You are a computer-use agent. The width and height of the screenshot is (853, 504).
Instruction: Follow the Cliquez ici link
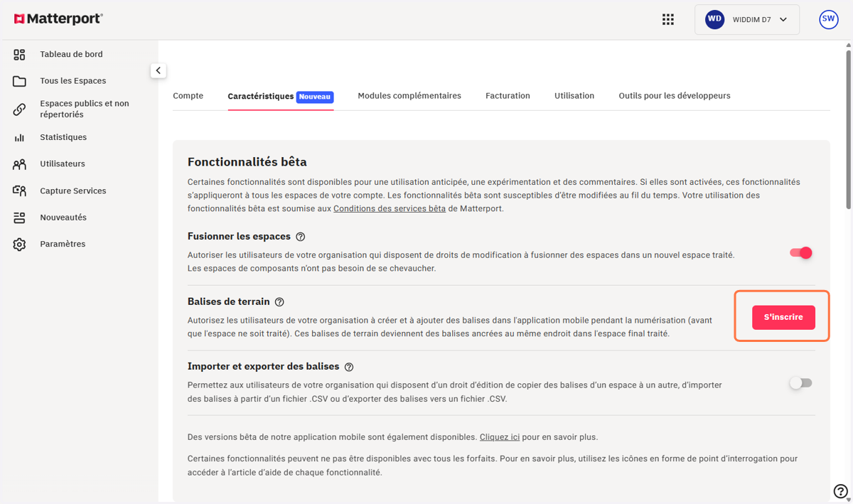click(x=500, y=437)
